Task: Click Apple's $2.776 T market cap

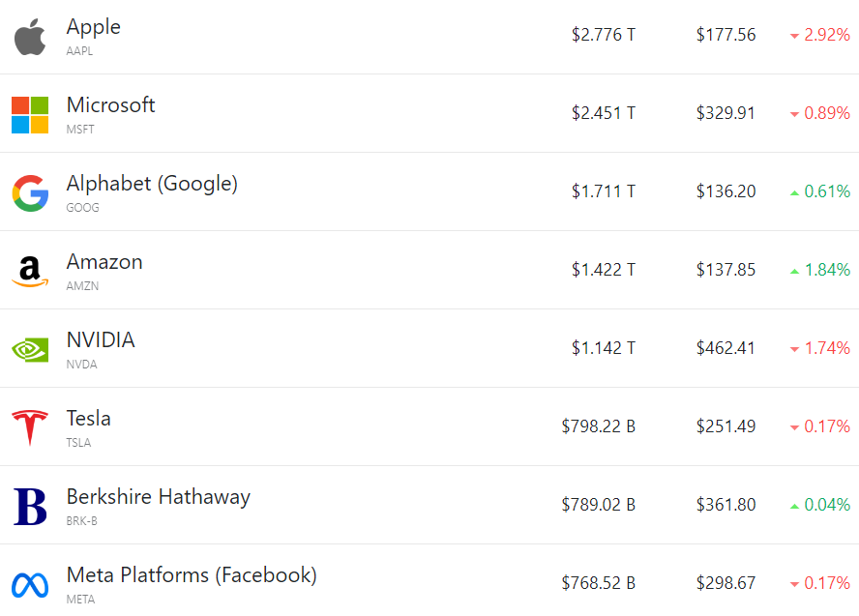Action: coord(604,35)
